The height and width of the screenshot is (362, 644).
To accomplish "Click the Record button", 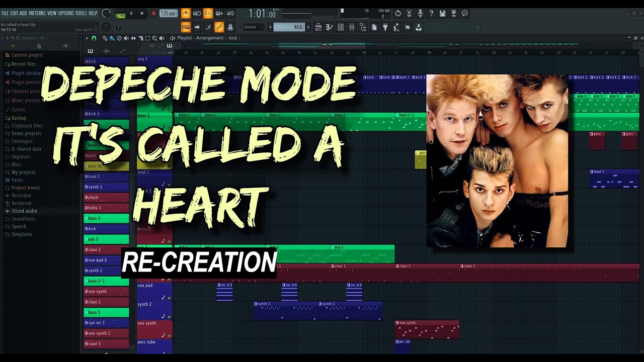I will [x=153, y=14].
